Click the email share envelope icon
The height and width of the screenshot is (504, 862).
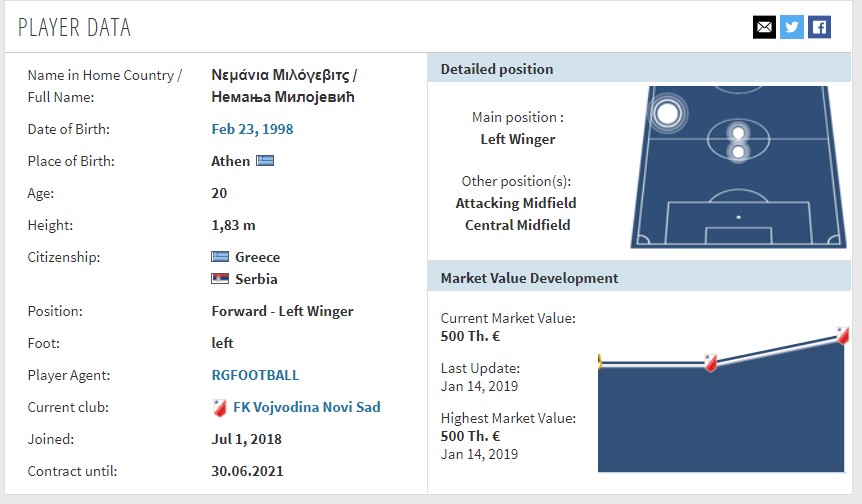[x=764, y=27]
